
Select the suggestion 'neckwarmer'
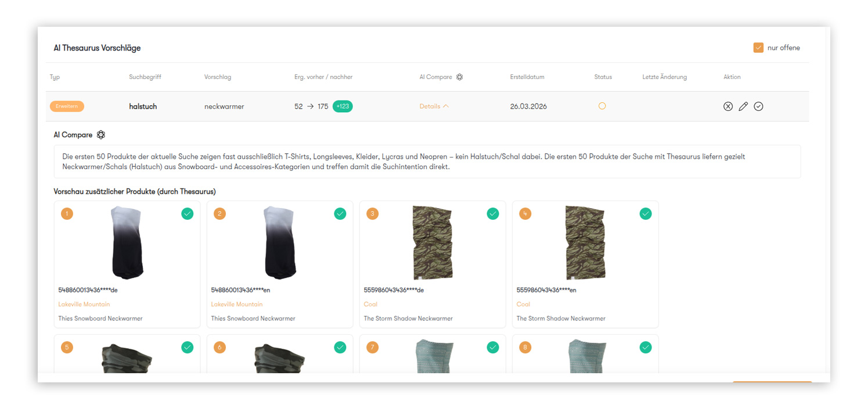click(224, 106)
